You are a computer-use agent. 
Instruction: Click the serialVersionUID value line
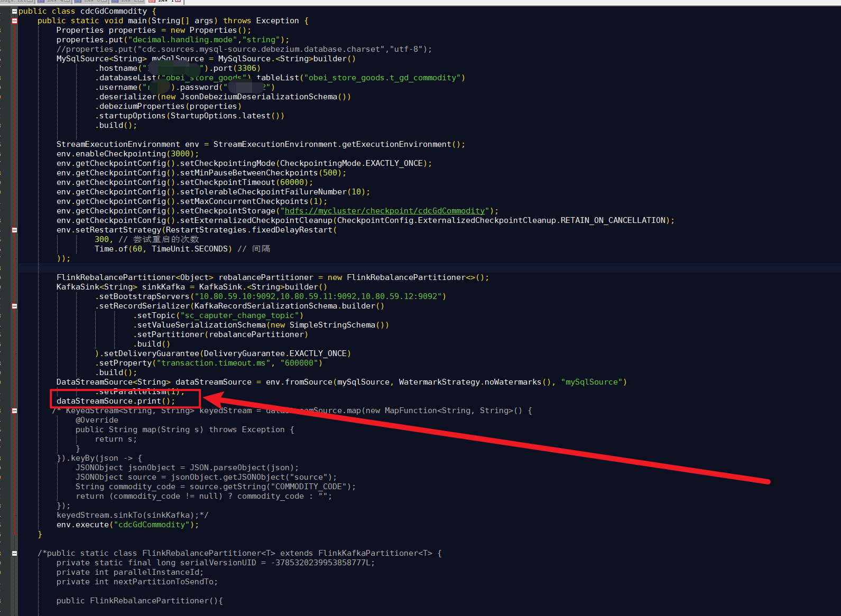pyautogui.click(x=216, y=563)
